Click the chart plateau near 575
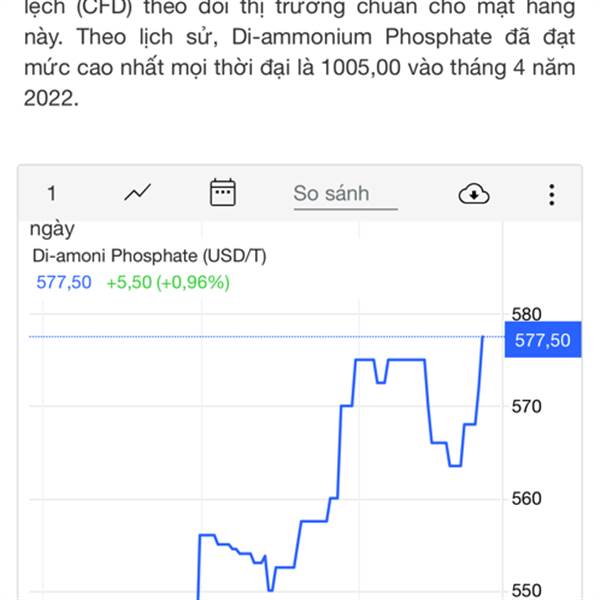The height and width of the screenshot is (600, 600). click(x=406, y=359)
